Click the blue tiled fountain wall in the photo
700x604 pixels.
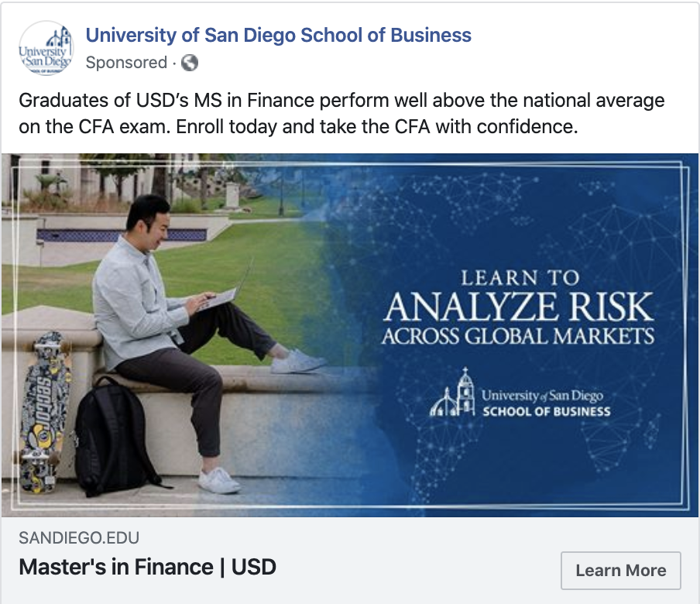116,235
